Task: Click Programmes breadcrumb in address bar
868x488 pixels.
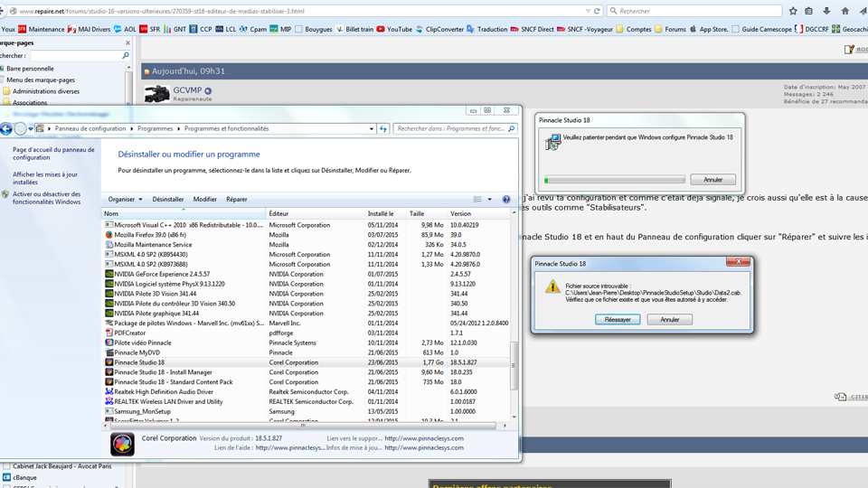Action: (155, 128)
